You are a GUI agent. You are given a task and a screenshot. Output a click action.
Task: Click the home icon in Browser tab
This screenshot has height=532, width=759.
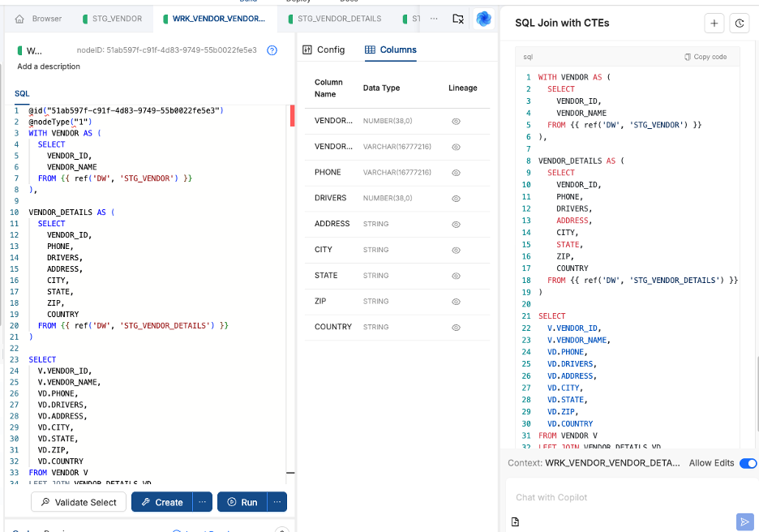coord(19,19)
